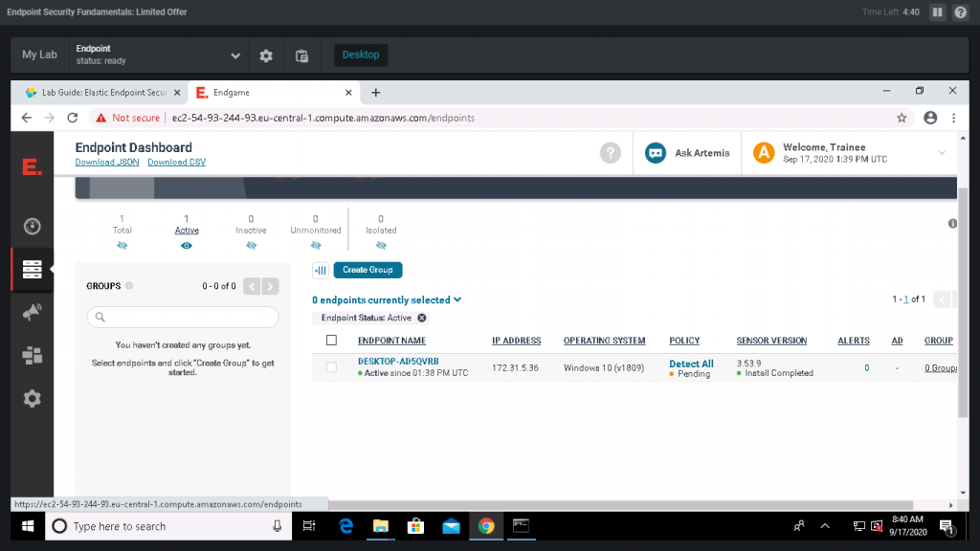Open the administration gear in Endgame sidebar

[32, 399]
